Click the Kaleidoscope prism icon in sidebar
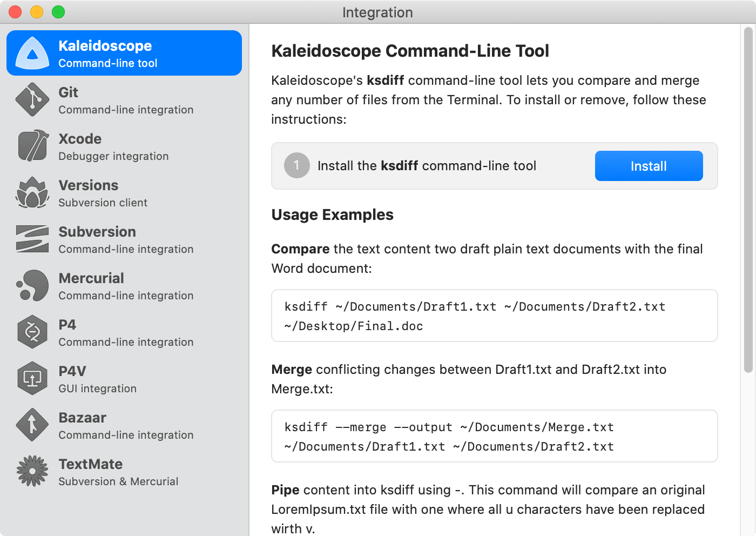This screenshot has width=756, height=536. click(x=32, y=53)
